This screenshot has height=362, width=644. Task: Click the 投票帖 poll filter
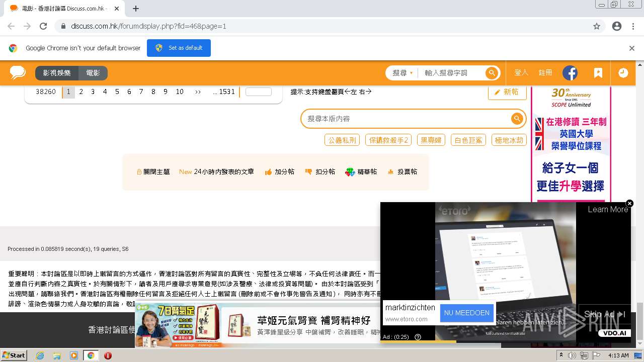402,172
